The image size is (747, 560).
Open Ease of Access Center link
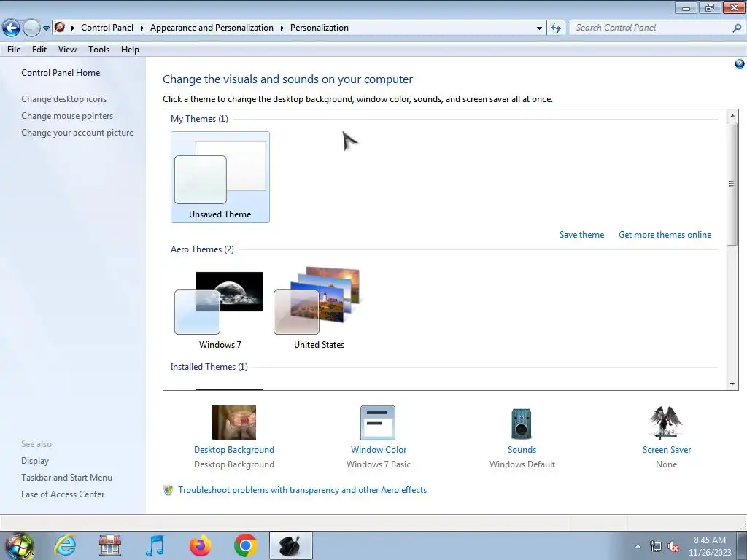pos(63,494)
